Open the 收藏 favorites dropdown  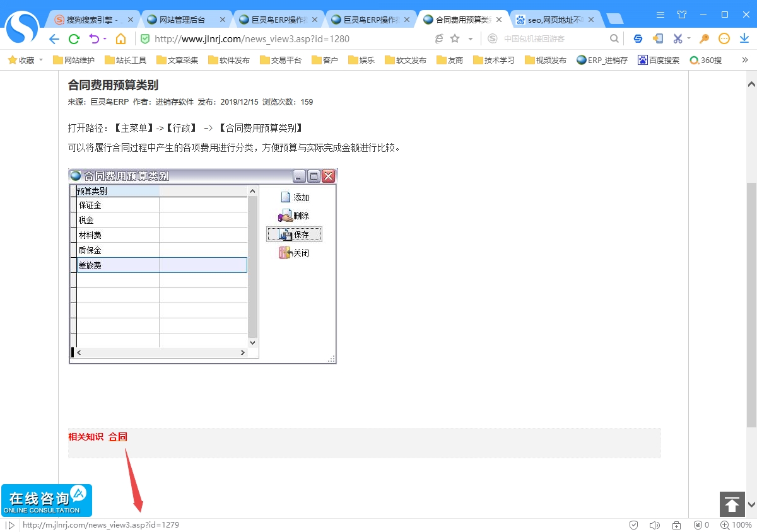26,61
